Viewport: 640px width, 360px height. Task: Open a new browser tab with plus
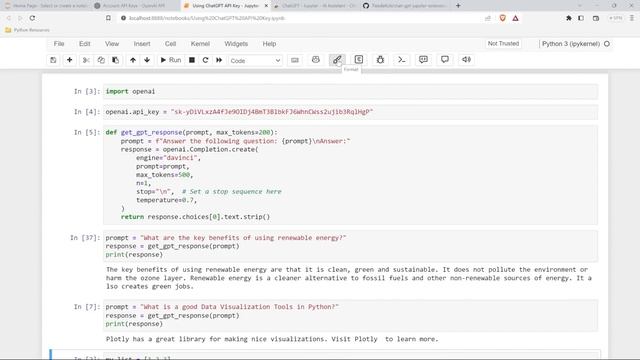(x=458, y=6)
